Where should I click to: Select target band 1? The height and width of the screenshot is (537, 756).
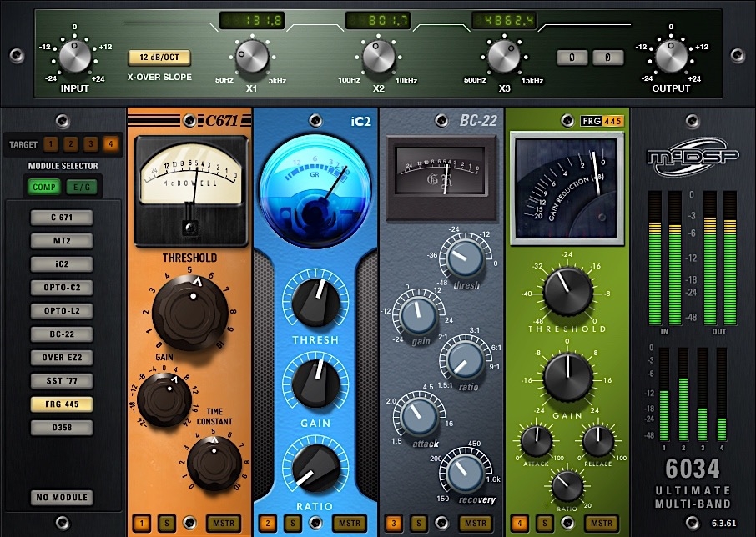coord(51,144)
